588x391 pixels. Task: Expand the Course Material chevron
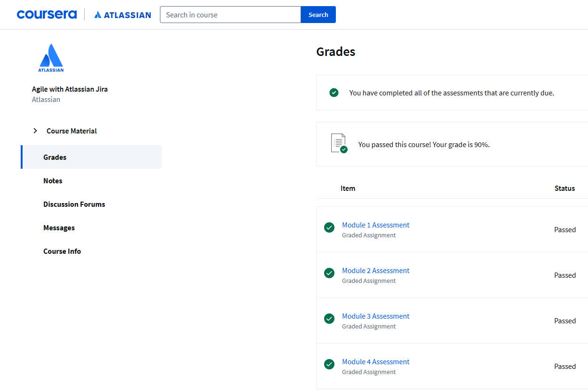click(x=35, y=131)
